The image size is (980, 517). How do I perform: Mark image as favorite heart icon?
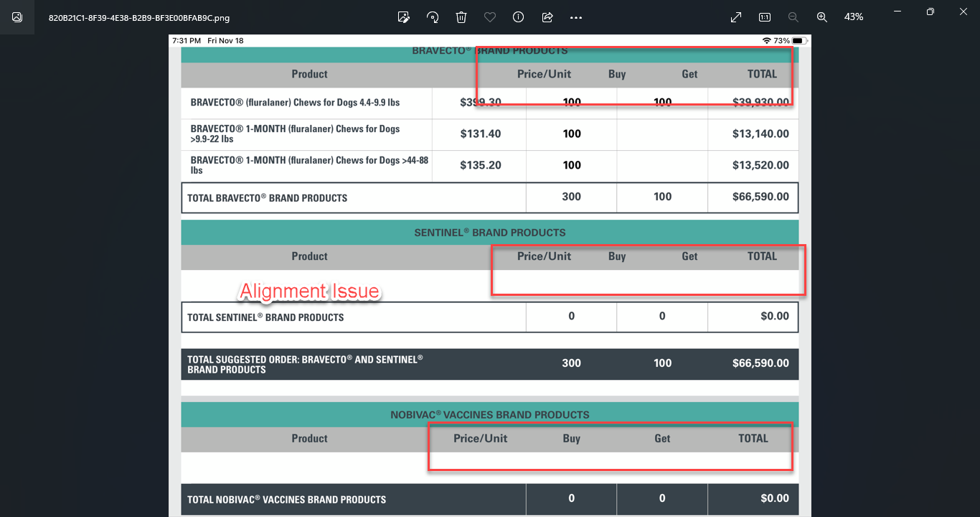[x=490, y=17]
